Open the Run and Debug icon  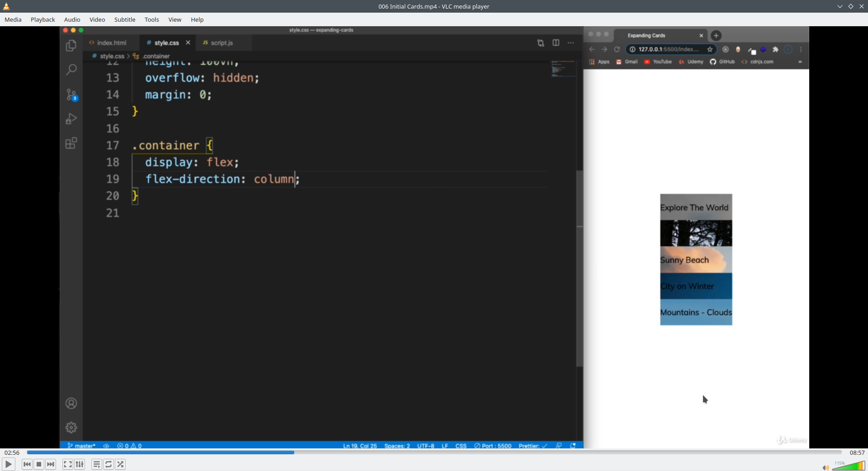[x=71, y=119]
